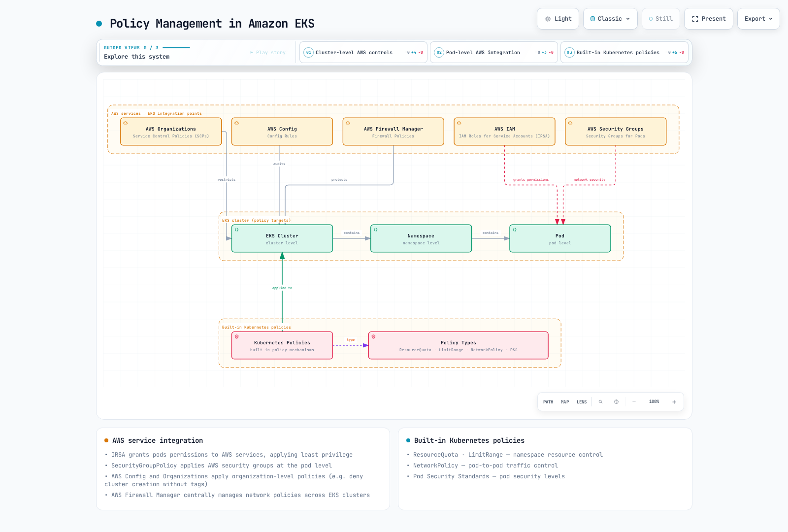Select the Pod-level AWS integration guided view
The width and height of the screenshot is (788, 532).
[x=494, y=52]
